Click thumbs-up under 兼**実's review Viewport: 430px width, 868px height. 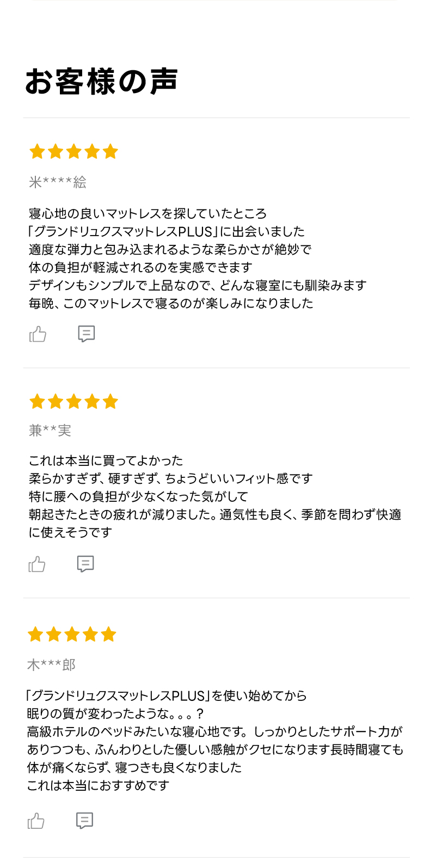point(37,564)
